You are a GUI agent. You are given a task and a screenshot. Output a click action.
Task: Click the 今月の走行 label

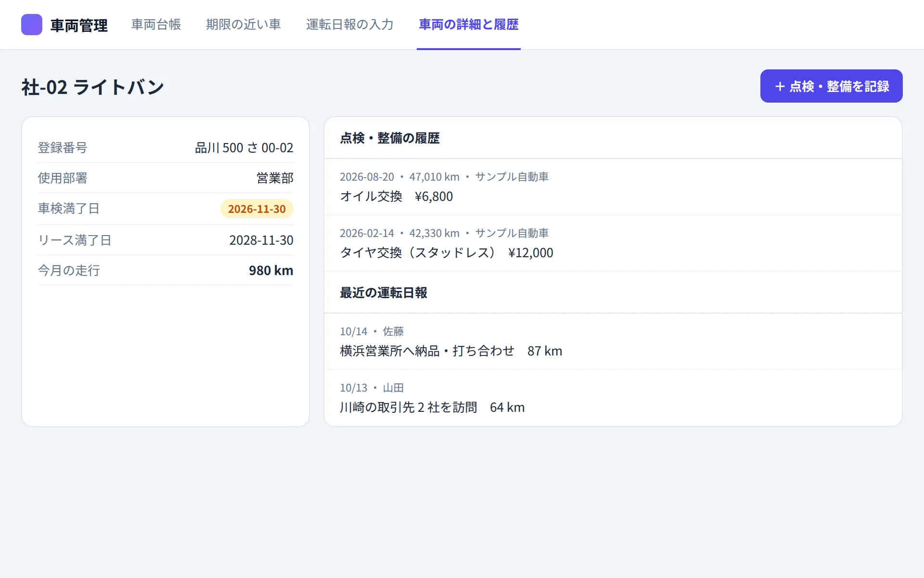point(69,271)
